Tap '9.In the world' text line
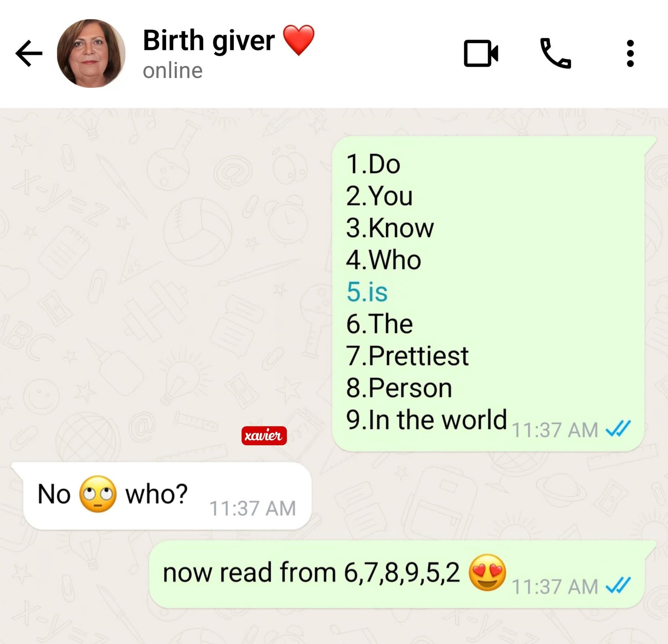The image size is (668, 644). 427,420
